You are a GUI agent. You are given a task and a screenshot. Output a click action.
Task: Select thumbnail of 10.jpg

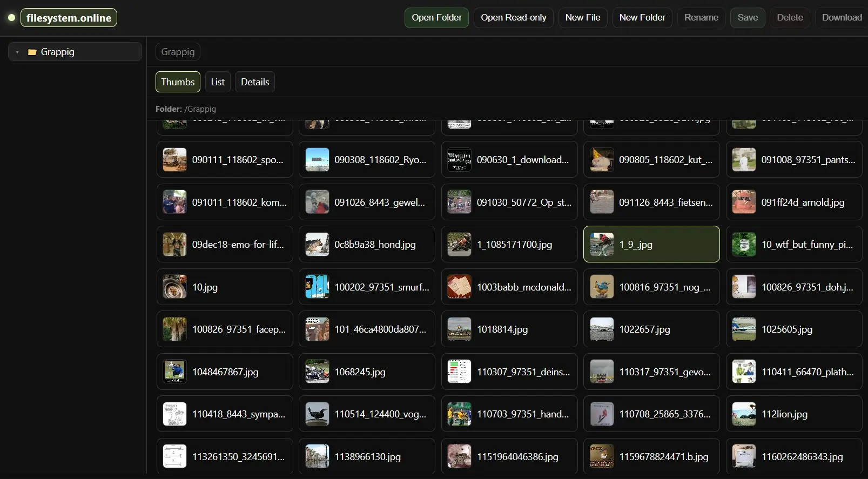tap(174, 287)
